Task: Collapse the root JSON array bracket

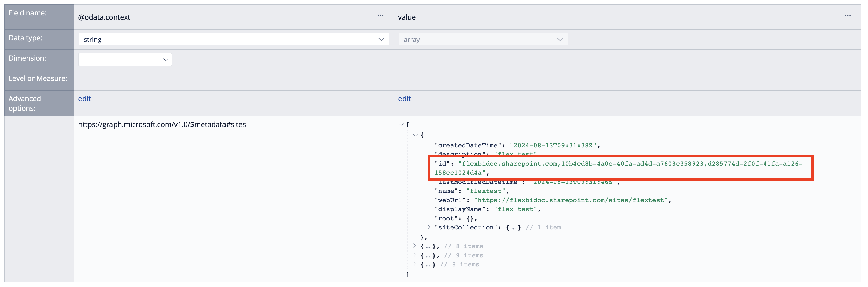Action: point(401,125)
